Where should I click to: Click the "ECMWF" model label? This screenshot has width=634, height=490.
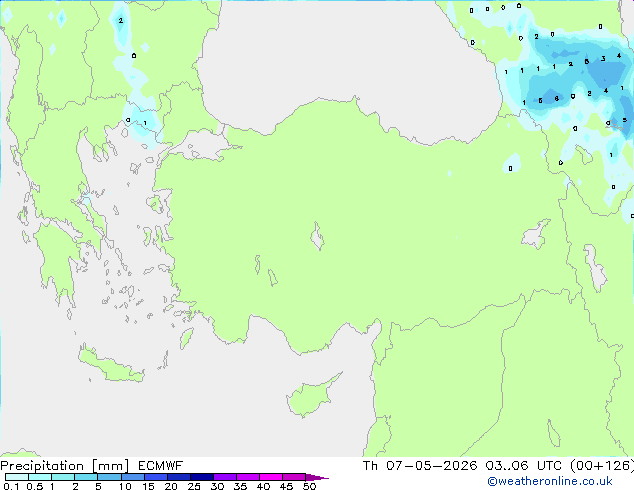click(161, 466)
